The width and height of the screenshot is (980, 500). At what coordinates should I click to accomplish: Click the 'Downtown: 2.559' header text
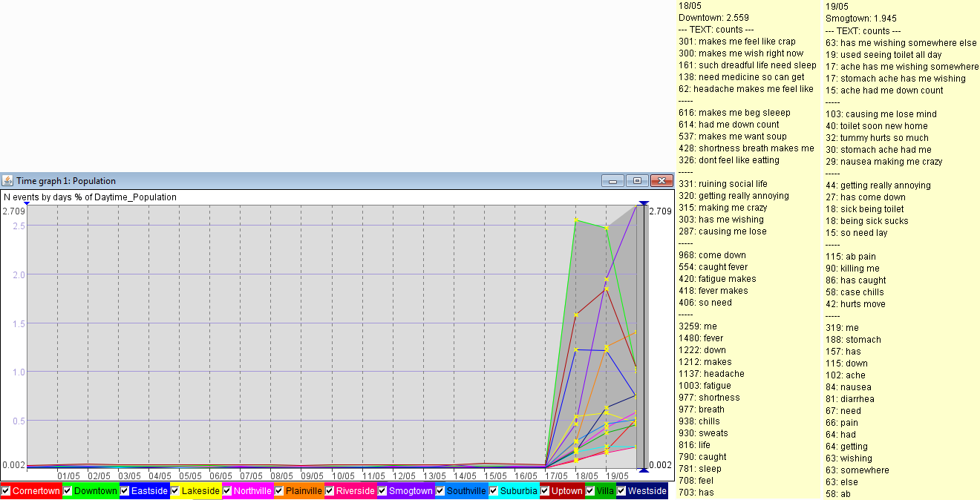point(713,18)
